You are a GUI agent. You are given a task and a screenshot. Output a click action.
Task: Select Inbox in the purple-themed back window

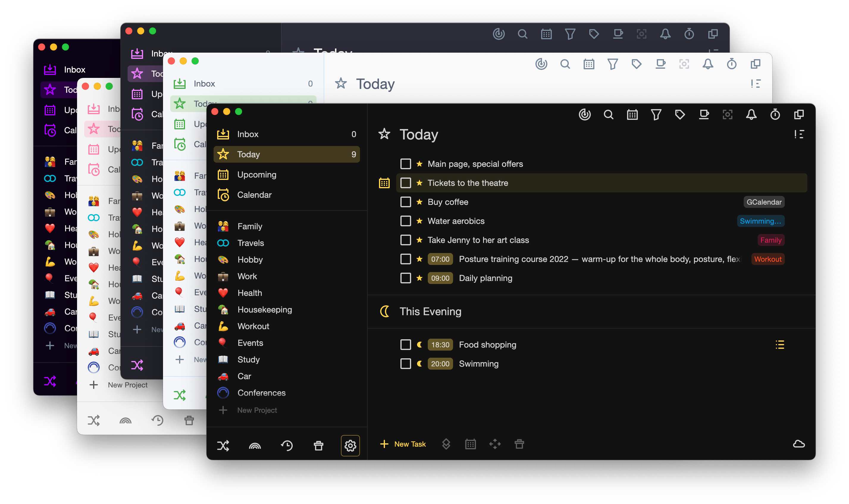click(x=75, y=70)
